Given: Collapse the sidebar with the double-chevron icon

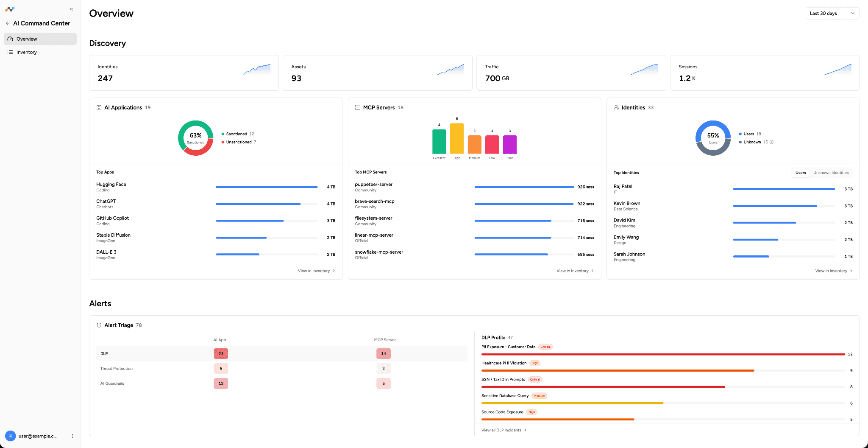Looking at the screenshot, I should point(71,9).
